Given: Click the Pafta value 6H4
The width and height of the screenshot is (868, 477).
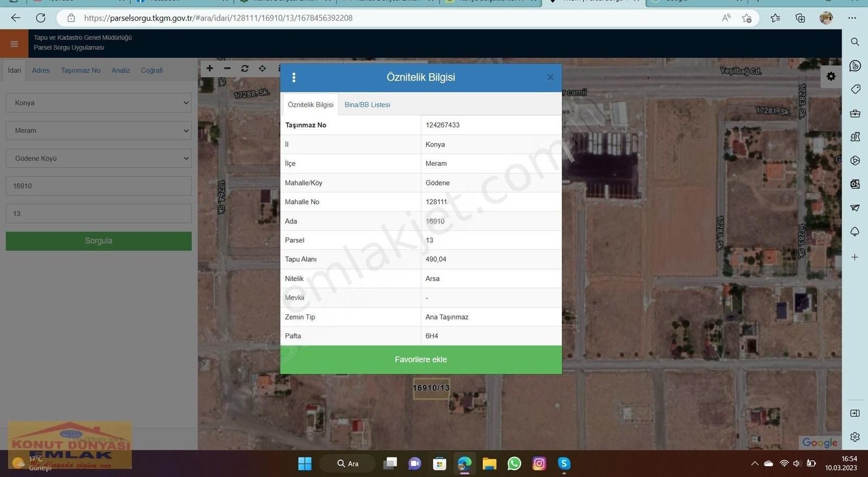Looking at the screenshot, I should tap(432, 336).
